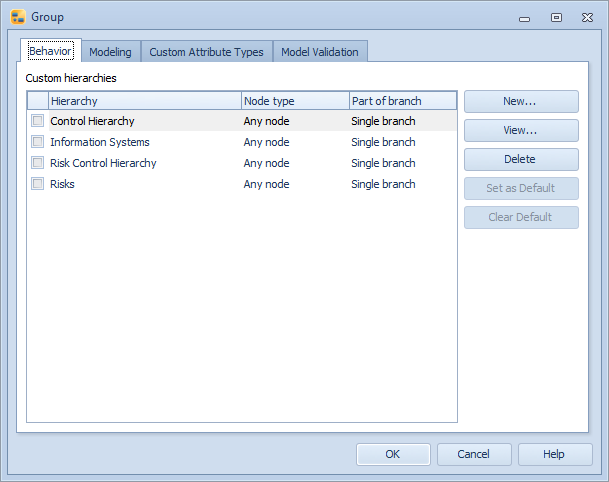Confirm the dialog with OK
The width and height of the screenshot is (609, 482).
tap(393, 454)
